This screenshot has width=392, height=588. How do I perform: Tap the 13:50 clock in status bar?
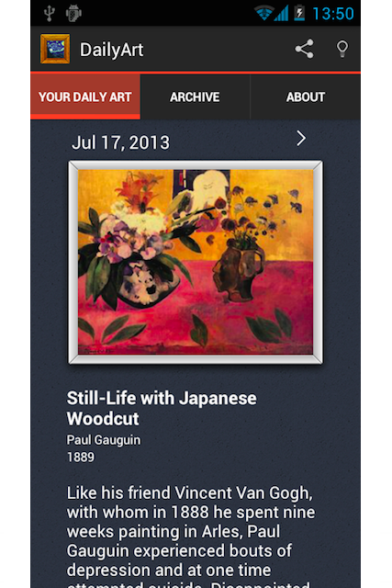[x=333, y=14]
